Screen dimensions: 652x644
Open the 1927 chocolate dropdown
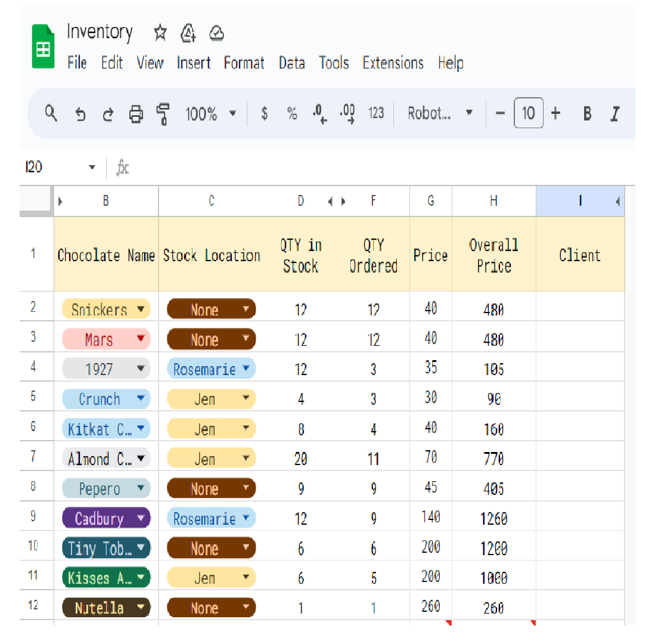pos(141,368)
